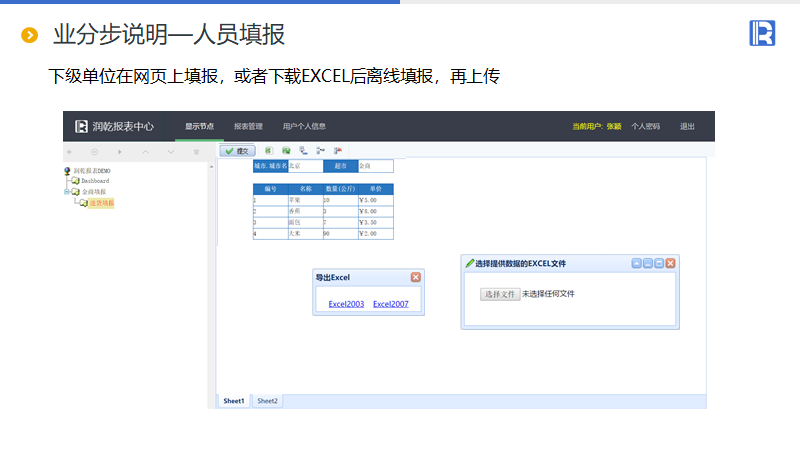Viewport: 800px width, 450px height.
Task: Maximize the 选择提供数据的EXCEL文件 dialog
Action: click(x=659, y=263)
